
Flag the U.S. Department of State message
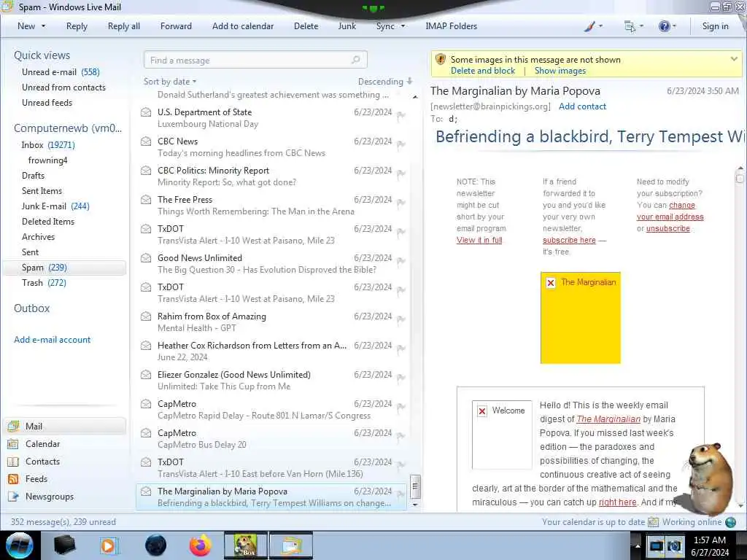coord(401,116)
